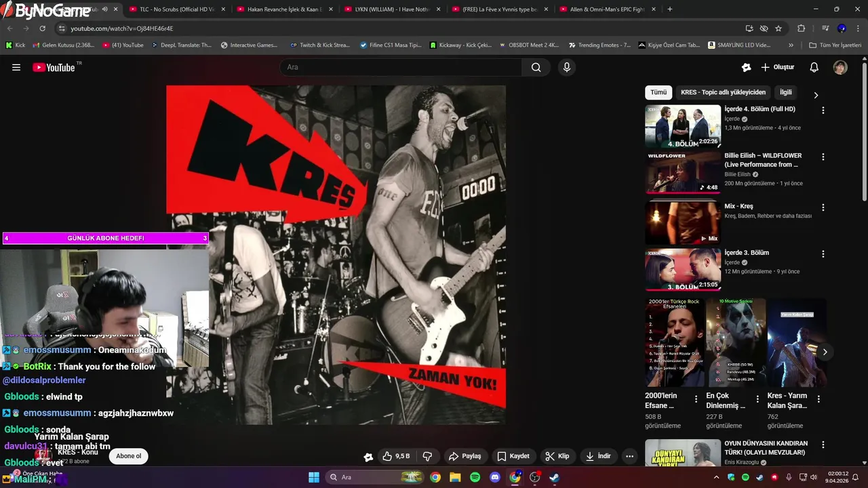The image size is (868, 488).
Task: Open İçerde 4. Bölüm video thumbnail
Action: [x=683, y=126]
